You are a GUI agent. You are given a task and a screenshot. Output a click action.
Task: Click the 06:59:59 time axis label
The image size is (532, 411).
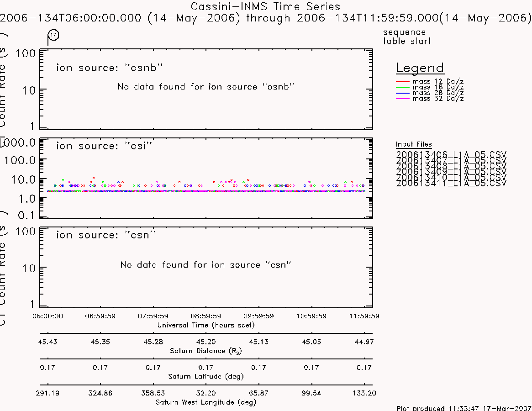point(100,316)
